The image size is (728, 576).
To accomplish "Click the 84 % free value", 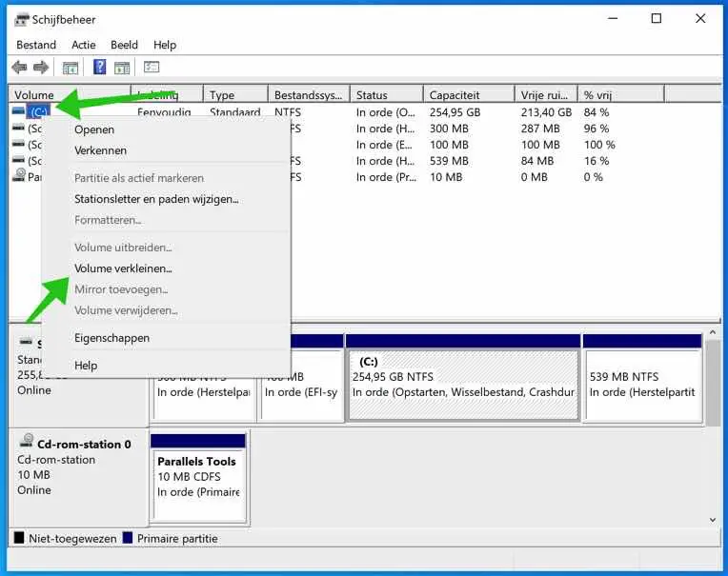I will (597, 112).
